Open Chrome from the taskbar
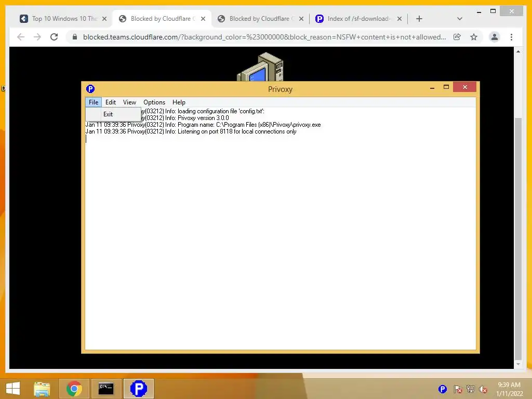Image resolution: width=532 pixels, height=399 pixels. coord(74,389)
